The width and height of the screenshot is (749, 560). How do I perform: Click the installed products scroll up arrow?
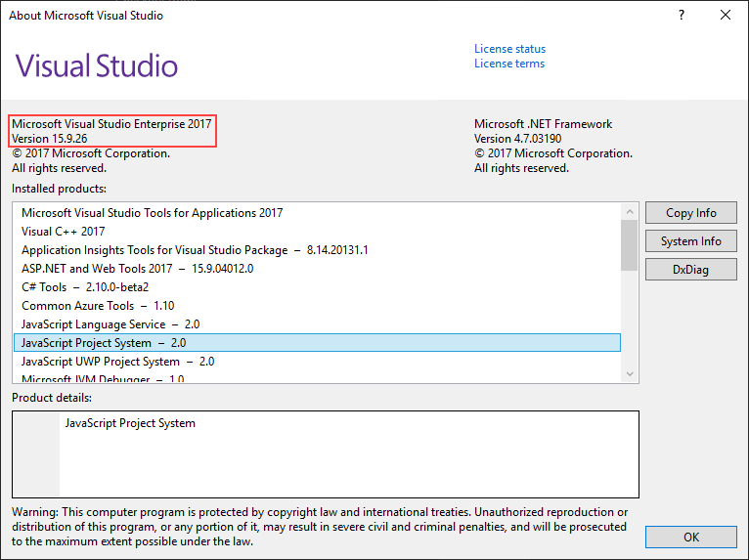tap(630, 211)
